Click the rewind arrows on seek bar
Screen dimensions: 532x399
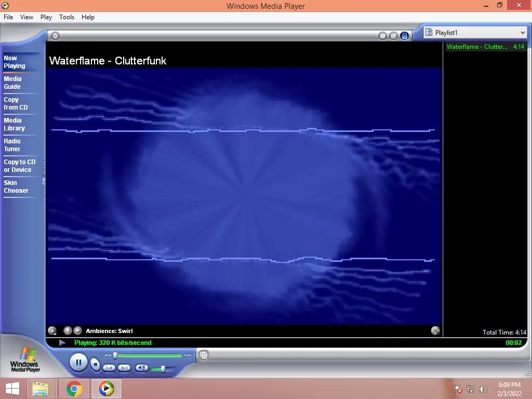pyautogui.click(x=108, y=355)
